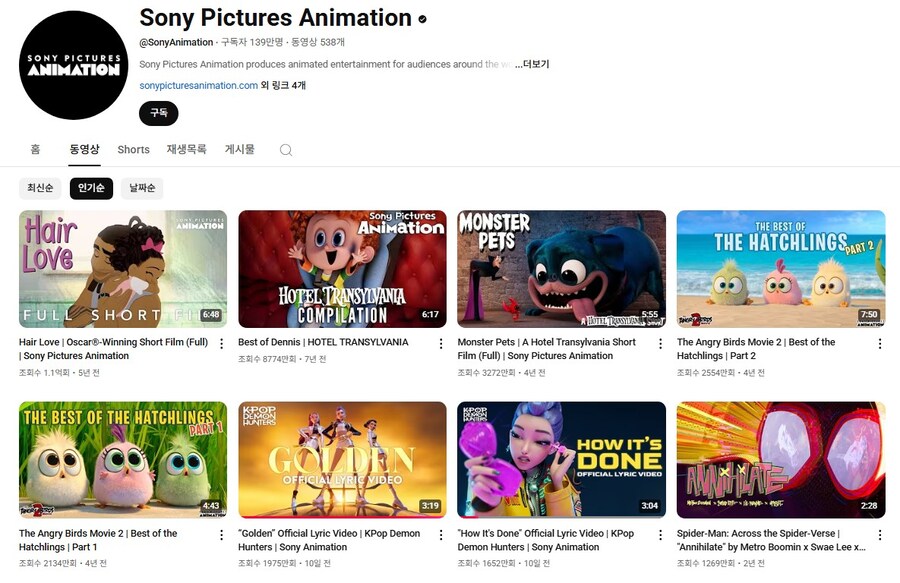Switch to the 재생목록 tab

187,150
